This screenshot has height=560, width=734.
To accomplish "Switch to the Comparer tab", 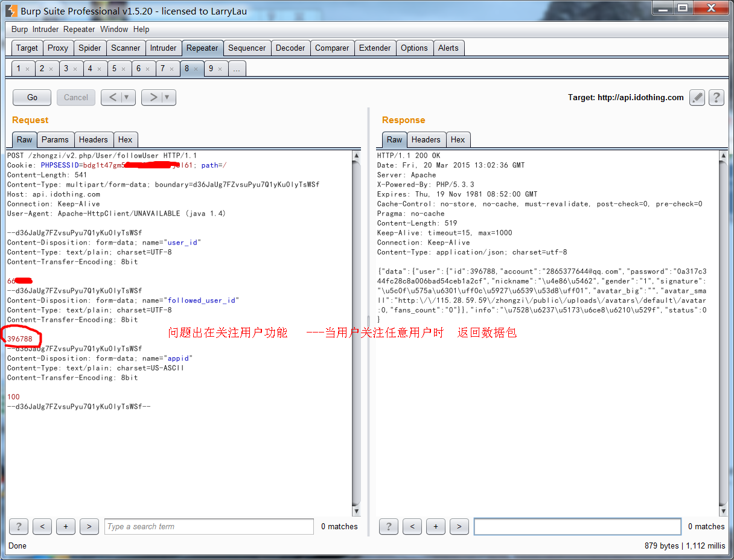I will [x=332, y=48].
